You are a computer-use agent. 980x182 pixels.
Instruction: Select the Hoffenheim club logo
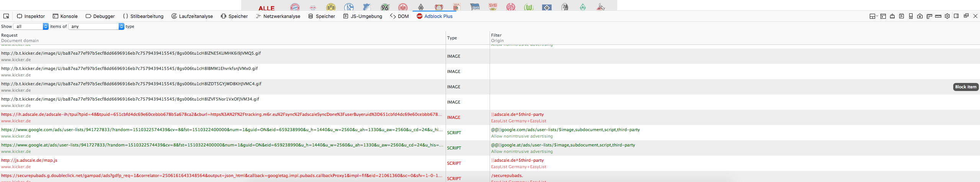coord(367,7)
